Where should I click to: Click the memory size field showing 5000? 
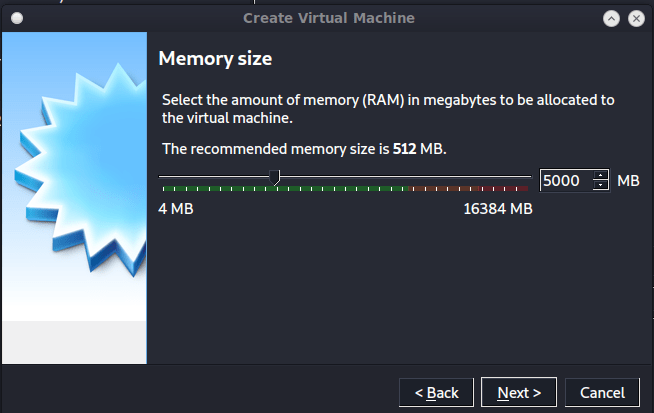click(564, 181)
